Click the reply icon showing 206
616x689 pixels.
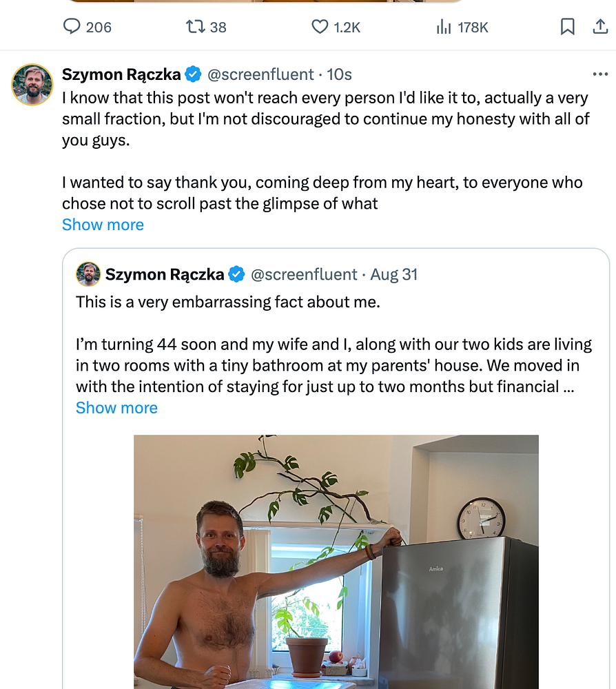tap(72, 27)
